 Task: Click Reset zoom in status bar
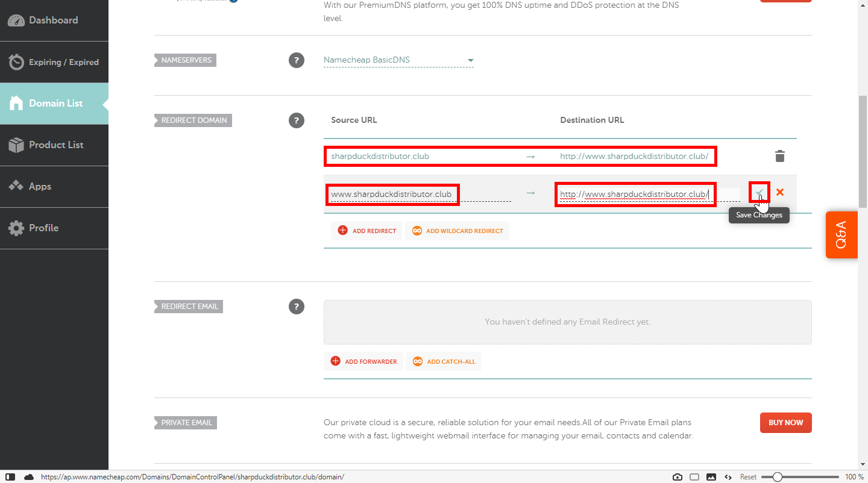[748, 477]
